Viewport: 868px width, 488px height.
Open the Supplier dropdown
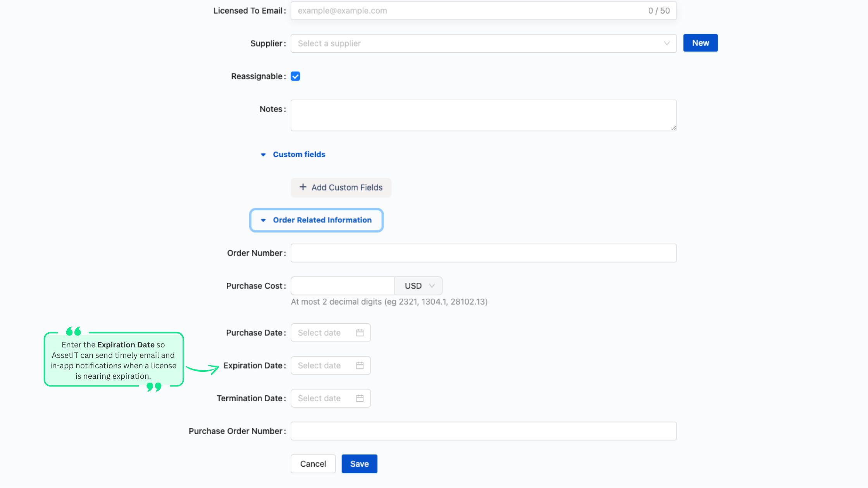(x=483, y=43)
